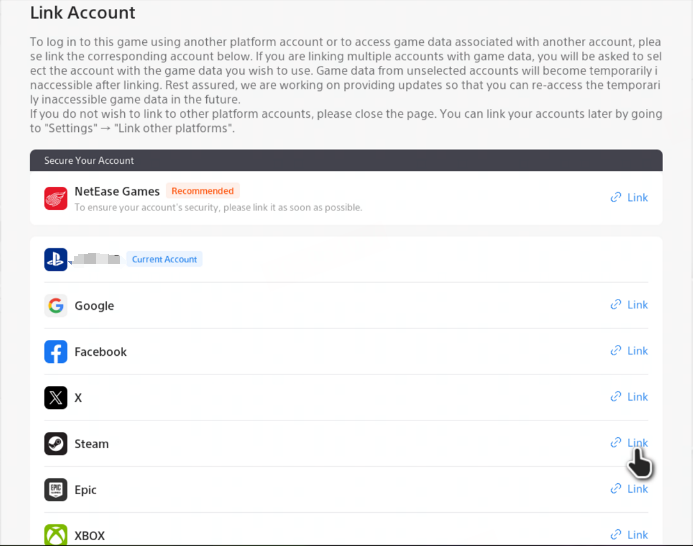
Task: Link your Epic account
Action: tap(629, 489)
